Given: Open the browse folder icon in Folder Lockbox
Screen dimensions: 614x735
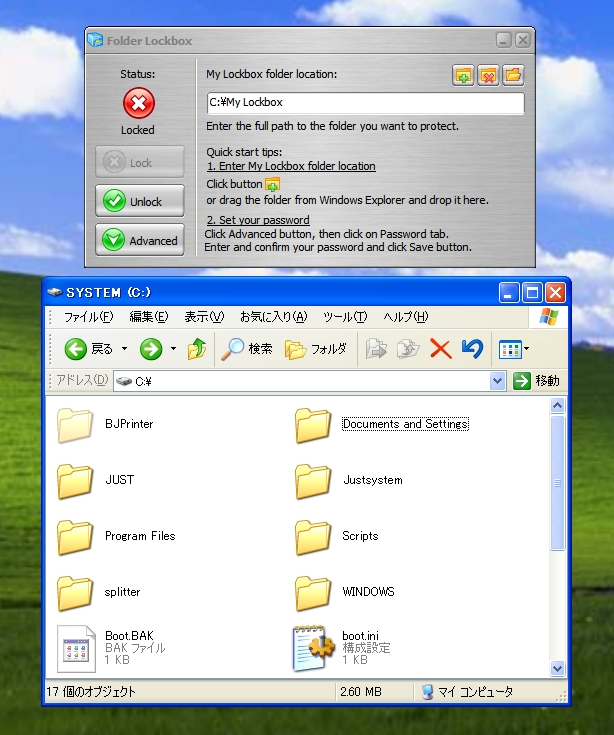Looking at the screenshot, I should [513, 75].
